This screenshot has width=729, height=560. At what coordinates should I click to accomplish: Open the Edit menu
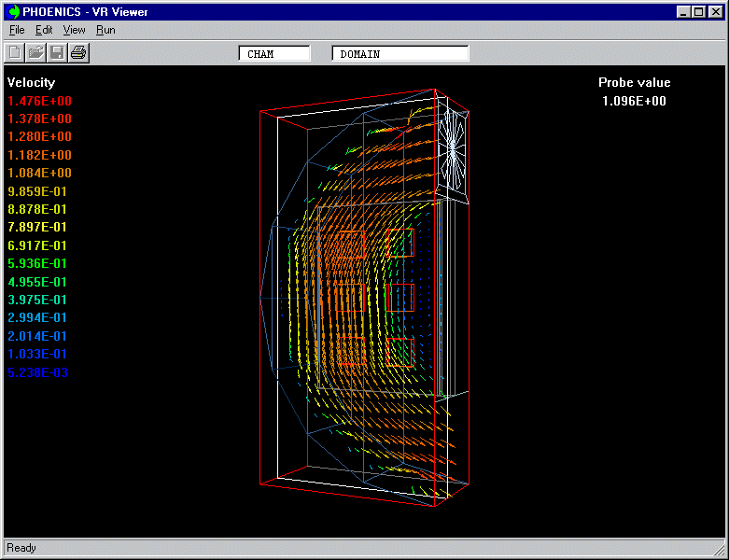(x=44, y=30)
